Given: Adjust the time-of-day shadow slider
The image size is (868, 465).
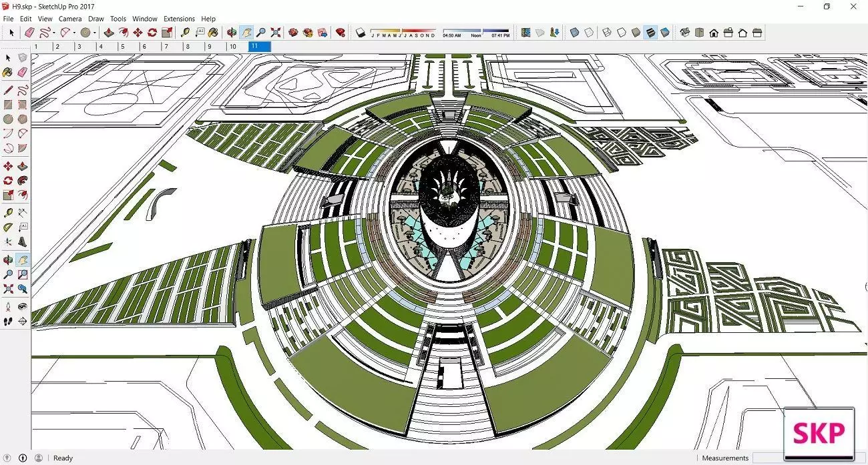Looking at the screenshot, I should [x=476, y=31].
